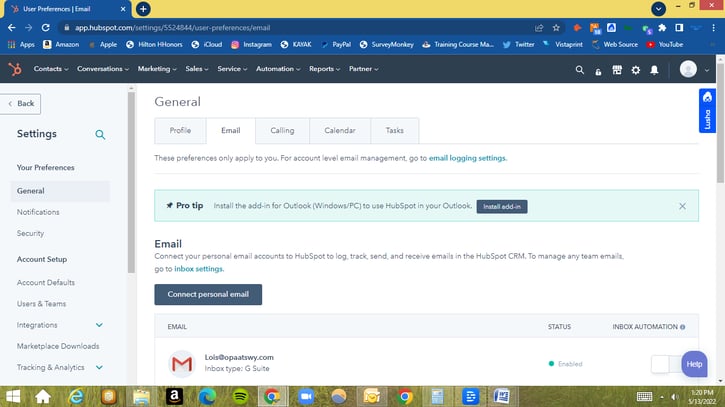Open search with the top navigation magnifier

tap(579, 70)
